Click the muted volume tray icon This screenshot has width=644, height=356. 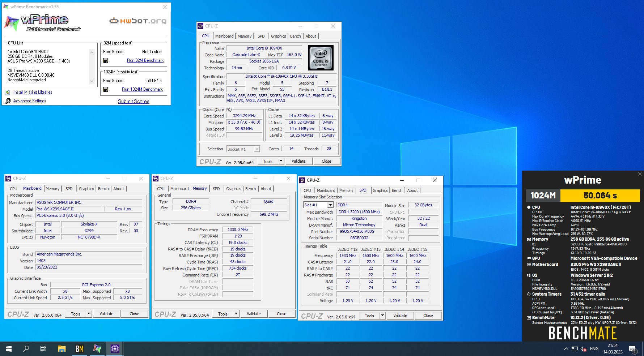coord(583,349)
